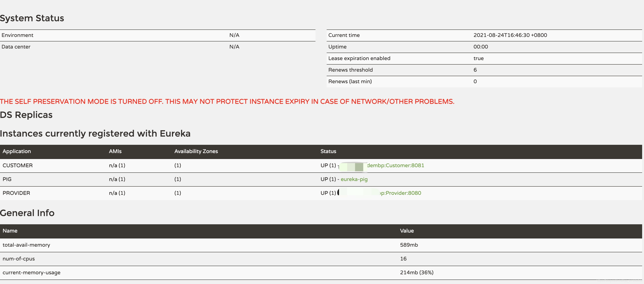
Task: Select the PIG application cell
Action: coord(7,179)
